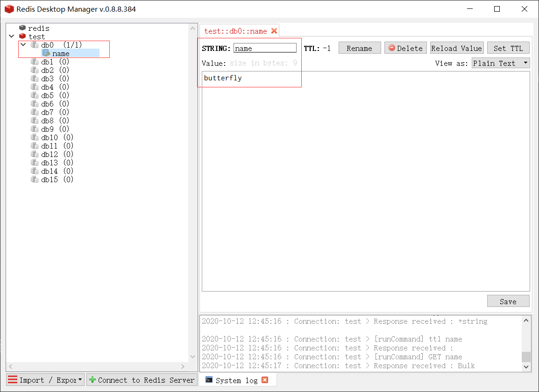Select the test connection label
539x392 pixels.
pyautogui.click(x=36, y=36)
